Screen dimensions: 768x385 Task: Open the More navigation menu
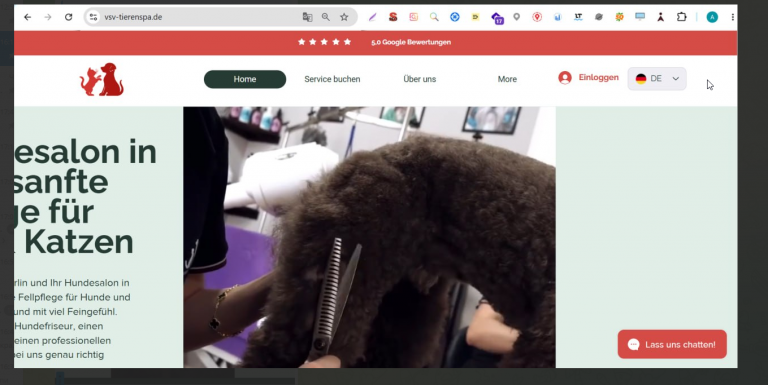tap(507, 79)
